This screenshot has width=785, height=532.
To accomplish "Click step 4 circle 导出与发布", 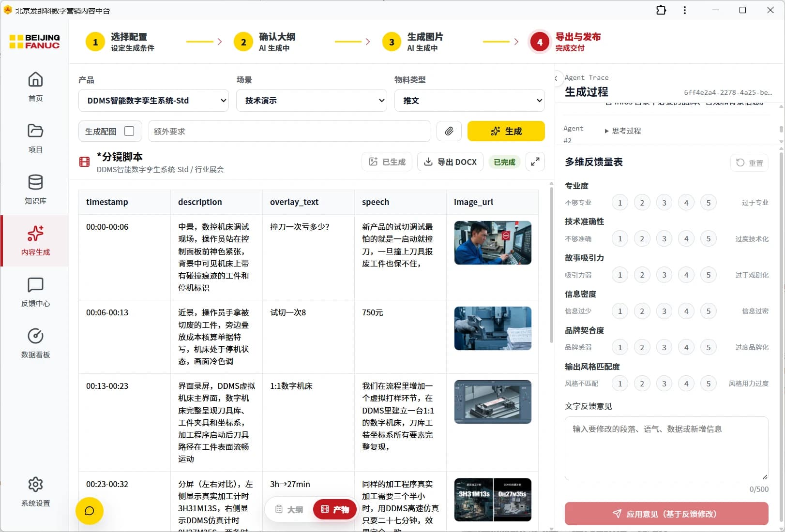I will click(540, 42).
